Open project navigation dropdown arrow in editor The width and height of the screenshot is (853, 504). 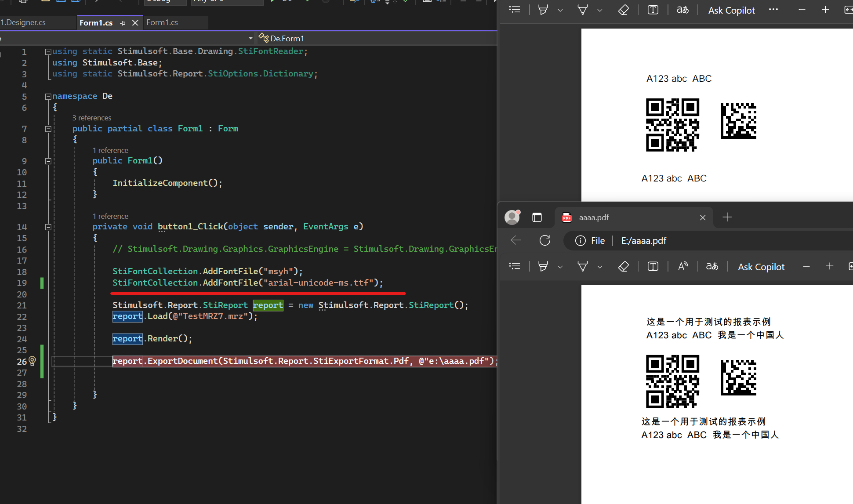coord(250,38)
